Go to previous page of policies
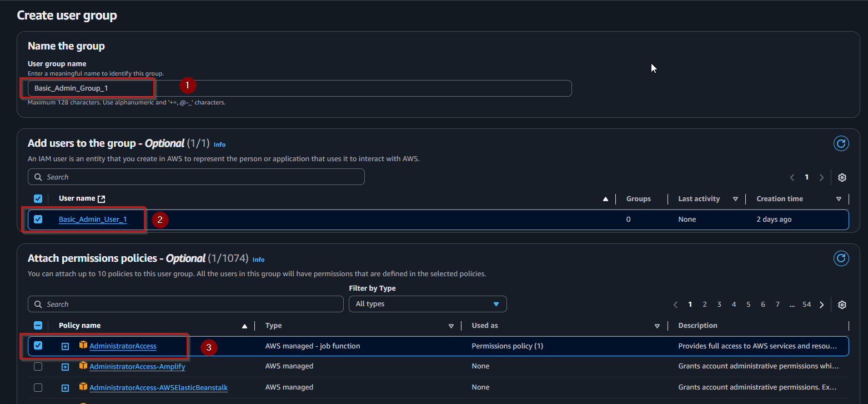The height and width of the screenshot is (404, 868). point(676,305)
